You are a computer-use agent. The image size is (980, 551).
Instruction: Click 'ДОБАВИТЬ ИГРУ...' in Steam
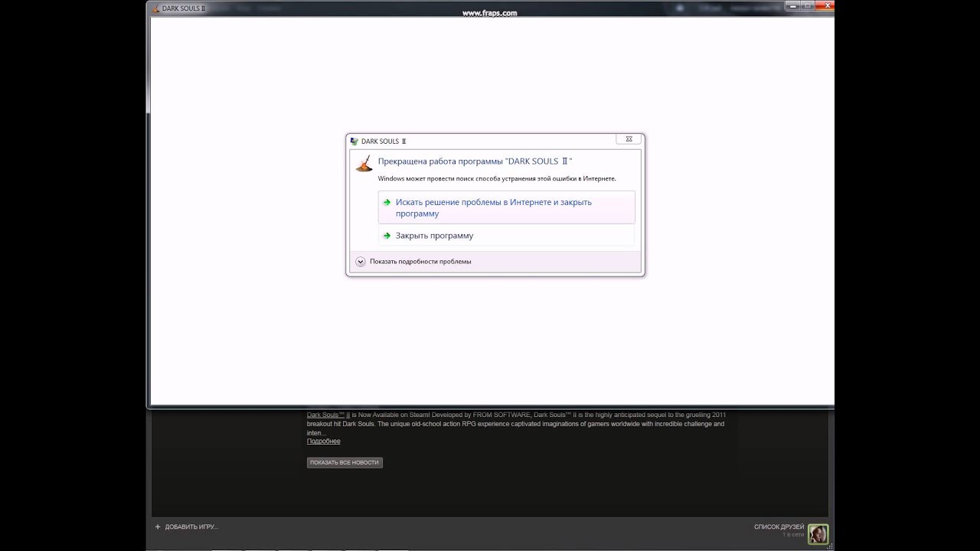click(191, 527)
